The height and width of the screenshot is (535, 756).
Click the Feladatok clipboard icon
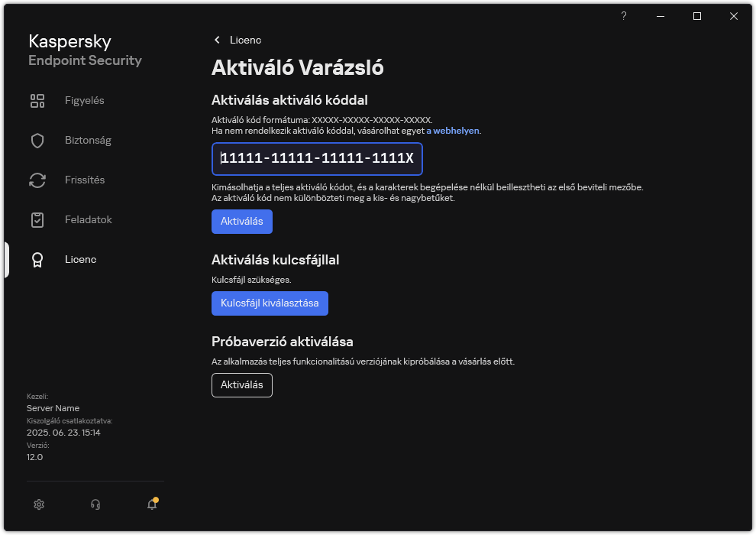click(37, 219)
